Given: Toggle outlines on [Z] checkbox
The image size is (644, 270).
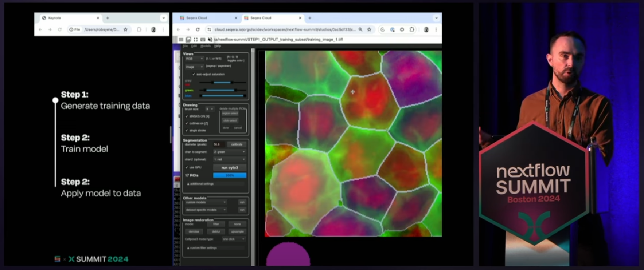Looking at the screenshot, I should [x=187, y=123].
